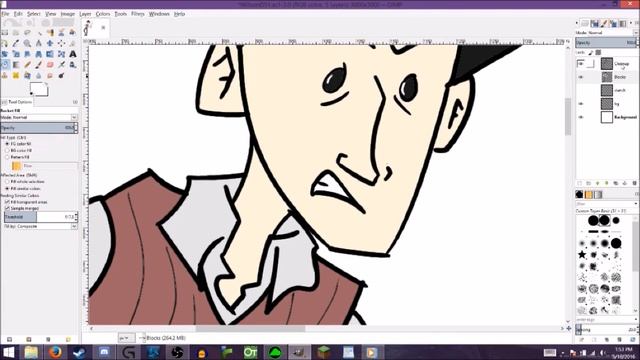Screen dimensions: 640x360
Task: Open the File menu
Action: 5,14
